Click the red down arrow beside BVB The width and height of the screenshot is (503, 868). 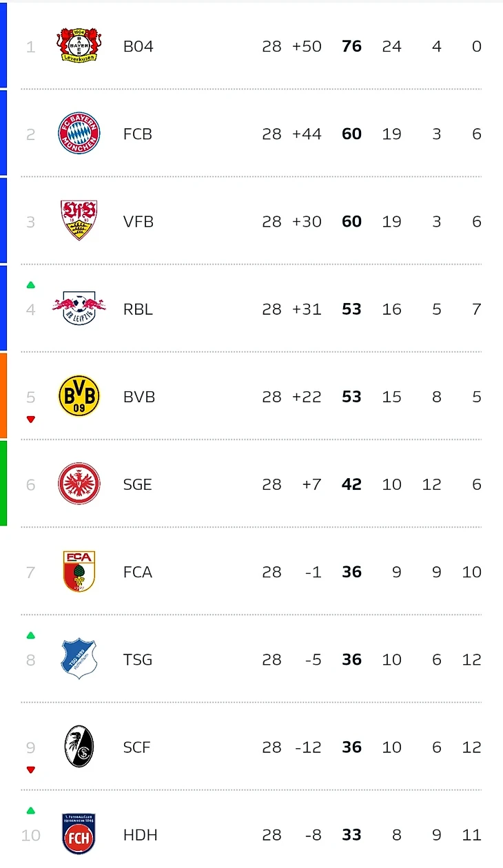pyautogui.click(x=30, y=419)
